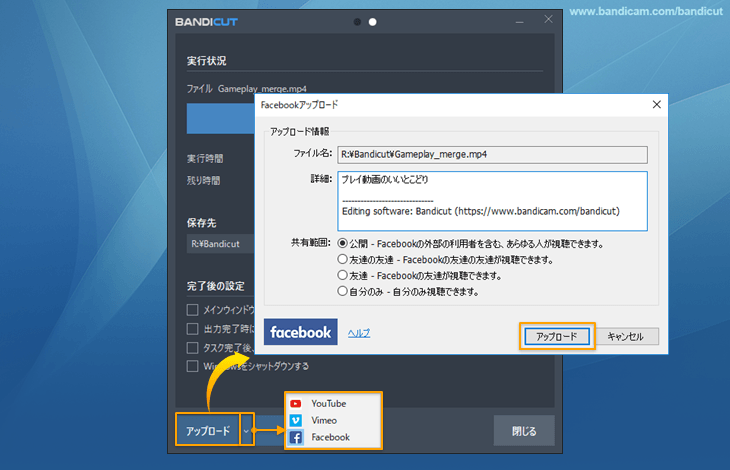Toggle the タスク完了後 checkbox
730x470 pixels.
point(192,348)
